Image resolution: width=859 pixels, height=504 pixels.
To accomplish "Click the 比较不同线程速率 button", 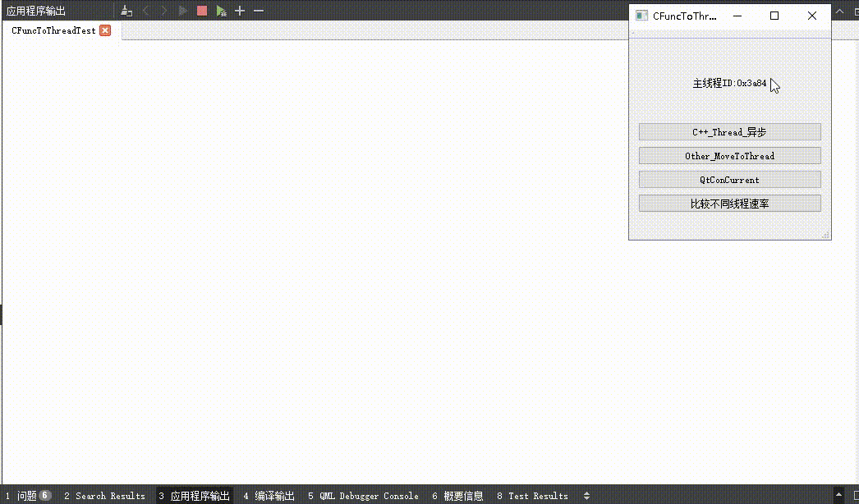I will tap(730, 204).
